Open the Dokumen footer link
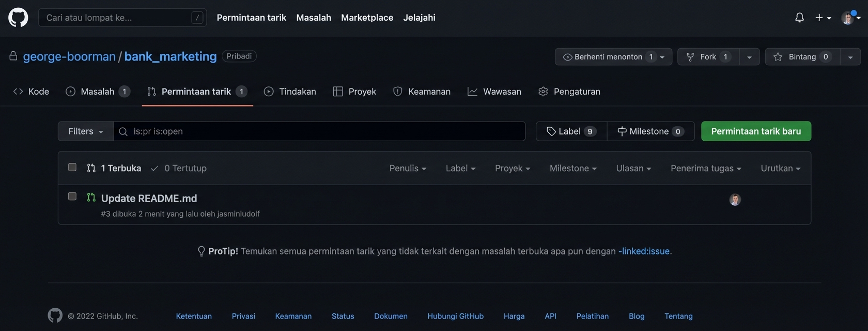The height and width of the screenshot is (331, 868). 391,316
